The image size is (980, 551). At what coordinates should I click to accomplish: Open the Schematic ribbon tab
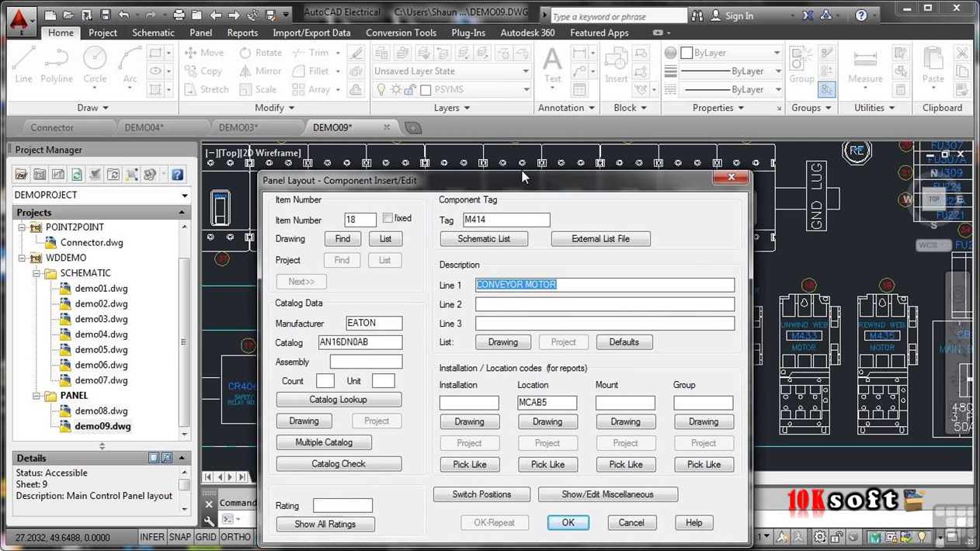pos(153,33)
